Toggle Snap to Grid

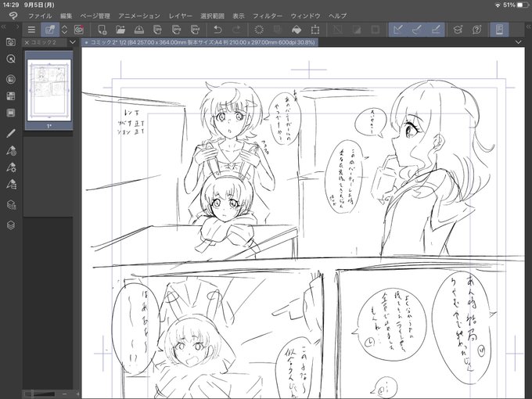point(436,30)
